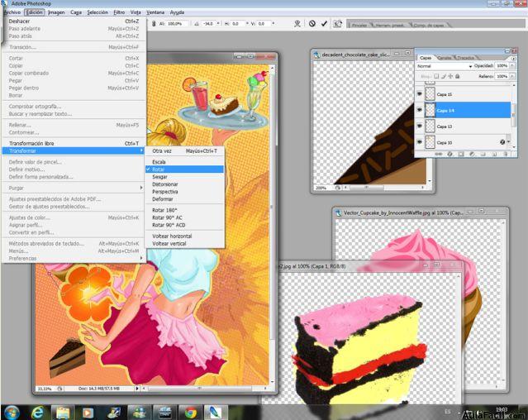Open Opacidad slider arrow in Capas panel
This screenshot has width=528, height=420.
512,66
